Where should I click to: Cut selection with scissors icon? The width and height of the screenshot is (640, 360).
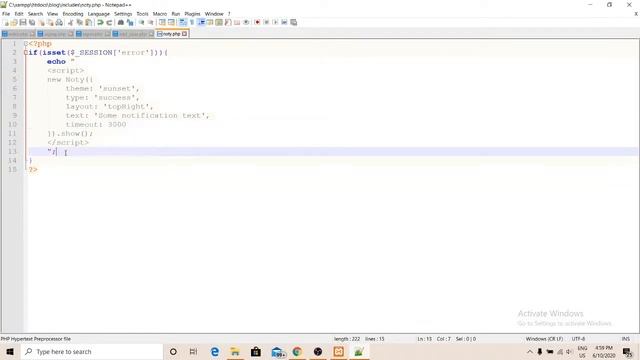[71, 22]
